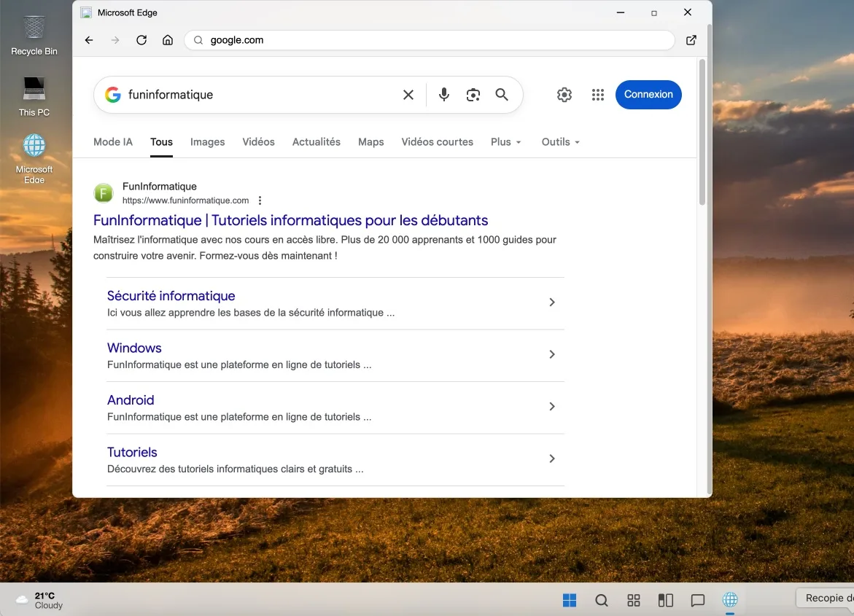Open Google quick settings gear

pos(564,95)
